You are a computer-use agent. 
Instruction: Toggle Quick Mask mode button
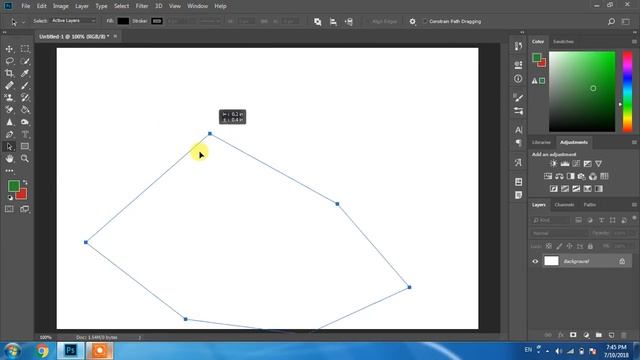point(9,209)
